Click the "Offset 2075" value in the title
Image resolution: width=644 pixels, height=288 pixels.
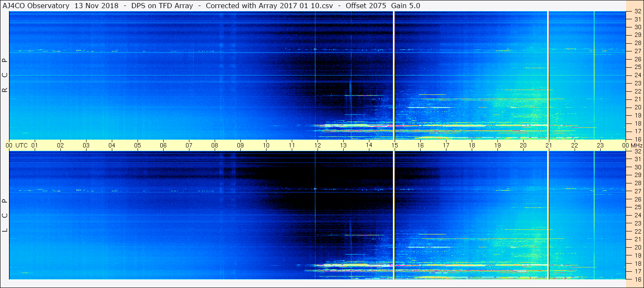(366, 6)
